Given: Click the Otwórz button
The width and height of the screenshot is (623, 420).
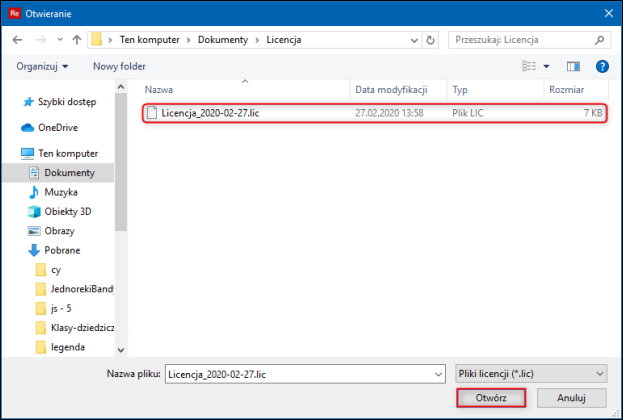Looking at the screenshot, I should pos(491,398).
